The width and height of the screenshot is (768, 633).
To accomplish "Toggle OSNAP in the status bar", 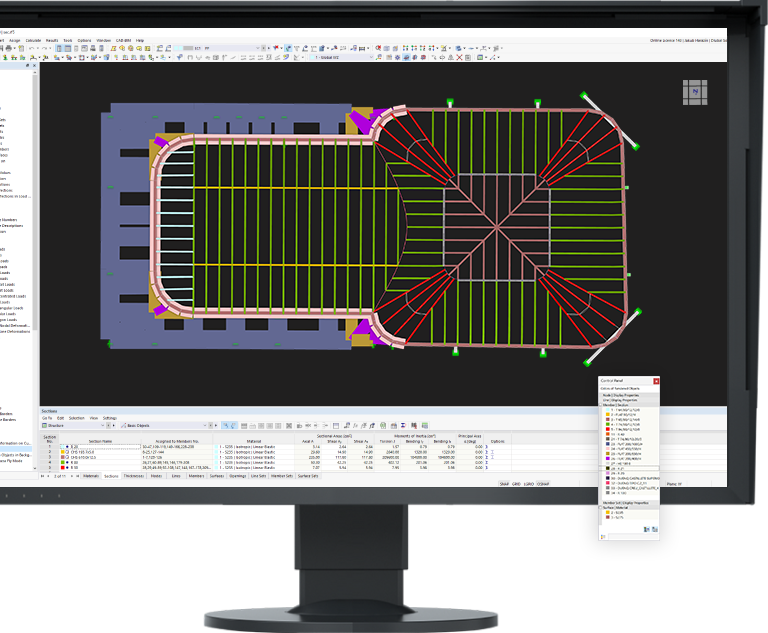I will pyautogui.click(x=543, y=484).
